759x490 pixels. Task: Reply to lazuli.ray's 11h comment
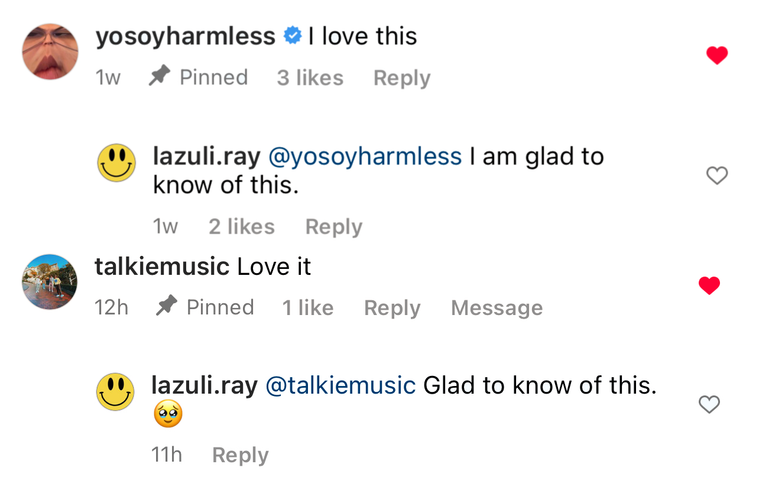240,455
